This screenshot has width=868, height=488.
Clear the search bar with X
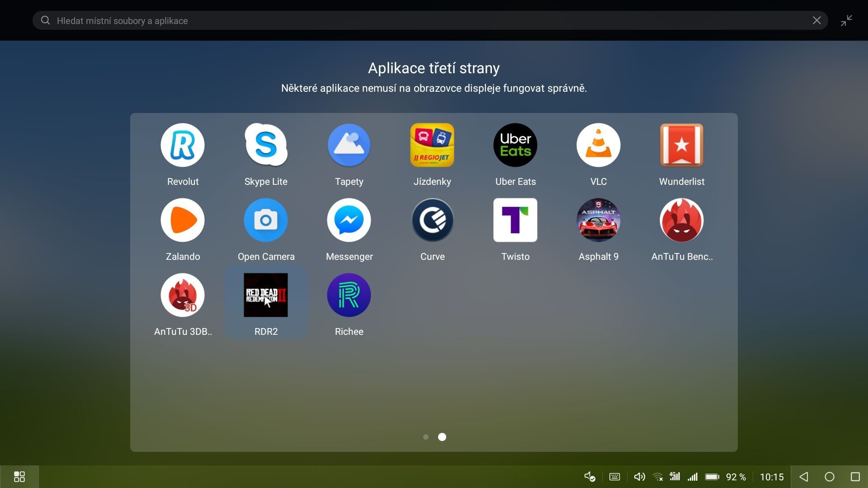[816, 21]
